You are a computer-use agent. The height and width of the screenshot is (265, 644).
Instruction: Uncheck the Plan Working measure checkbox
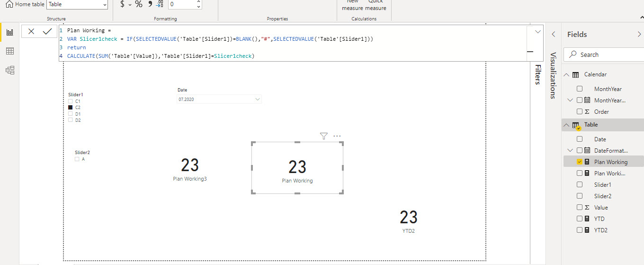pos(580,162)
